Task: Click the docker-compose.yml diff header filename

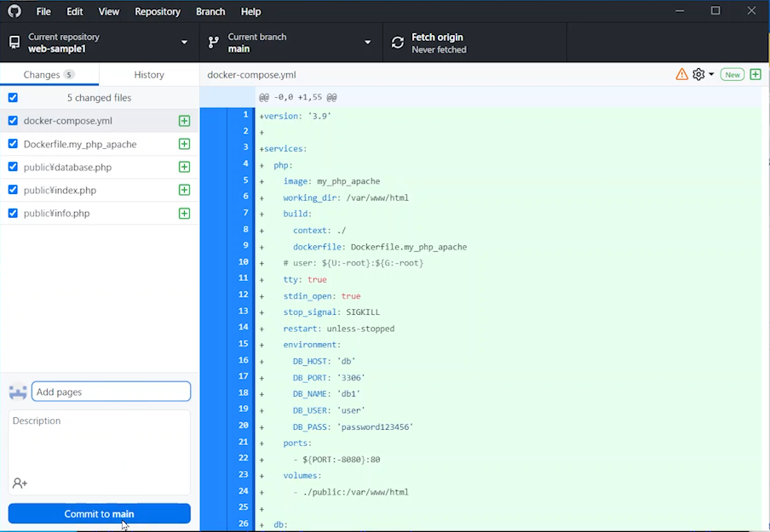Action: (251, 75)
